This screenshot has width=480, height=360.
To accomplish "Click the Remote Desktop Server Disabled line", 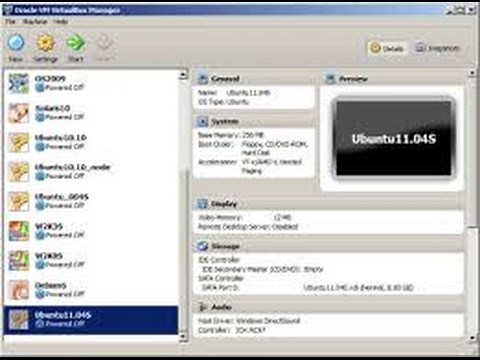I will click(248, 227).
